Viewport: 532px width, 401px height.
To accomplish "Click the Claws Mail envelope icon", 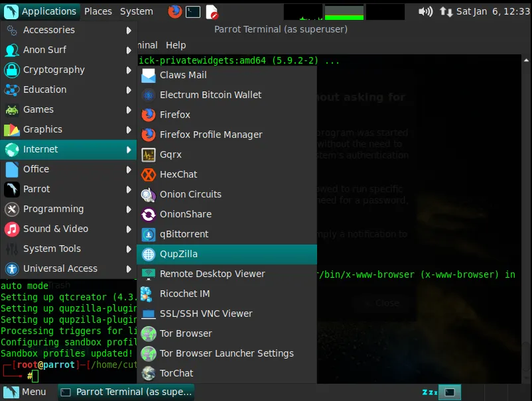I will (149, 76).
